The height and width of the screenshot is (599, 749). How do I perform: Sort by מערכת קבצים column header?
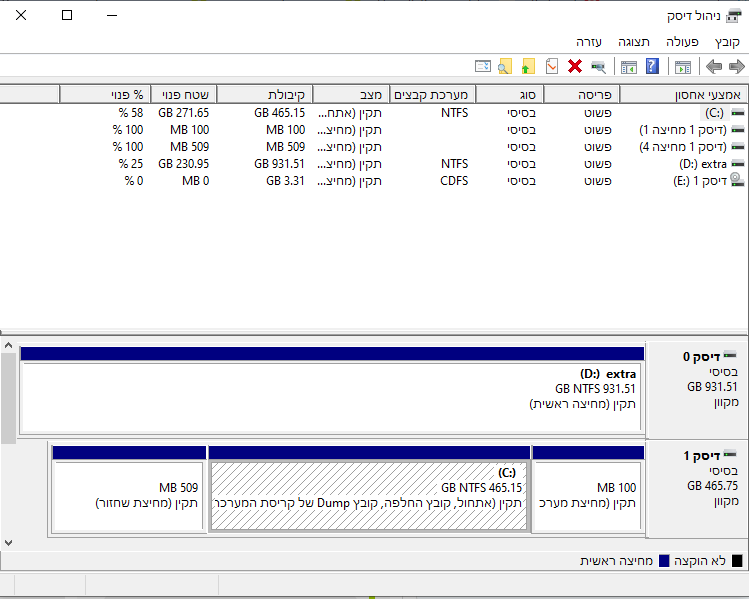click(432, 95)
